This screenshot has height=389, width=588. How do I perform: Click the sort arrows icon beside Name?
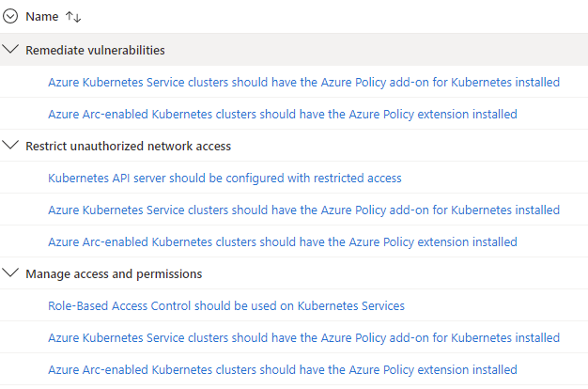[x=73, y=17]
